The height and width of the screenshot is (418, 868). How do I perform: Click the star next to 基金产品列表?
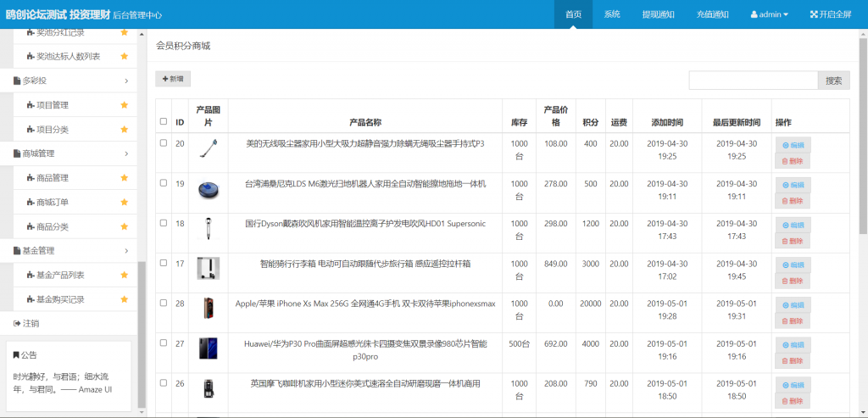pyautogui.click(x=125, y=276)
